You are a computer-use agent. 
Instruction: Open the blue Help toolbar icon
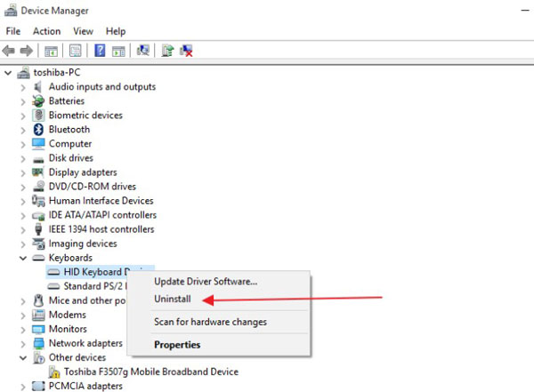pos(100,51)
